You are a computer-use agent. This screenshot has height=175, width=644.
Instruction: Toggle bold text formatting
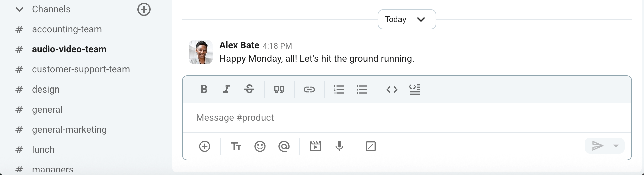coord(204,89)
